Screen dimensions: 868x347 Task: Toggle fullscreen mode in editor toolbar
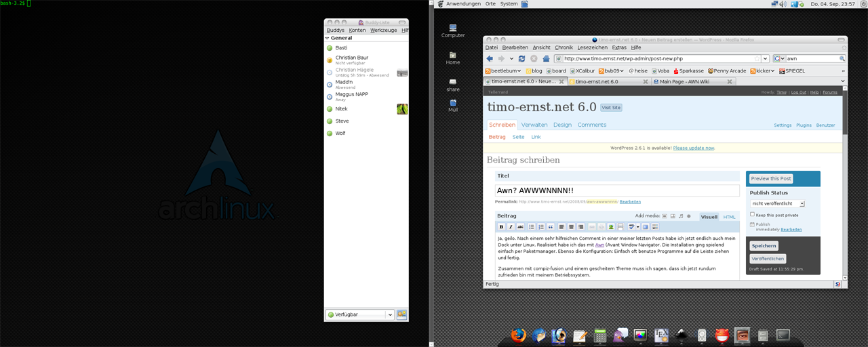click(x=646, y=227)
